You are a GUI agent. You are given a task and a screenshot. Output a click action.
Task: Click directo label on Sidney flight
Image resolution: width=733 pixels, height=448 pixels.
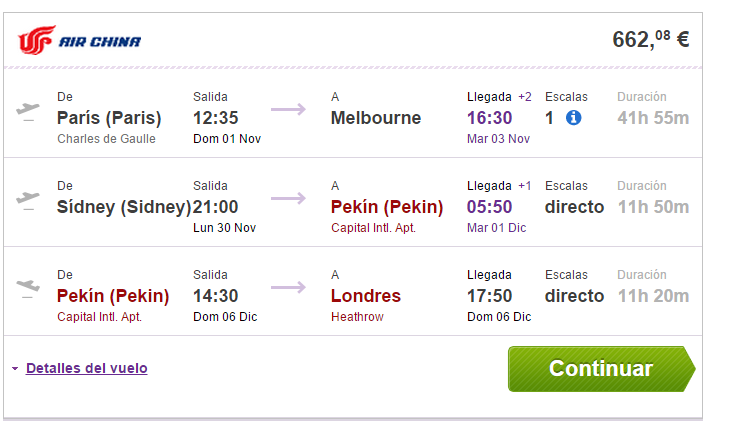(574, 207)
